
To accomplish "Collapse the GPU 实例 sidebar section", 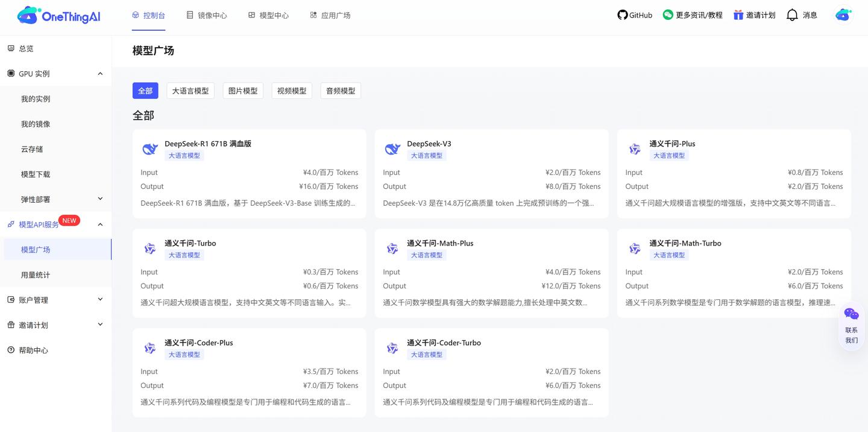I will [x=99, y=73].
